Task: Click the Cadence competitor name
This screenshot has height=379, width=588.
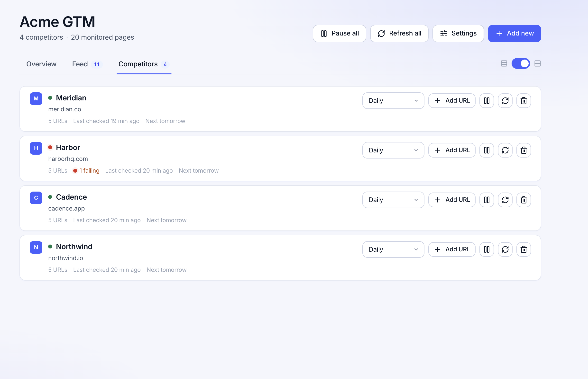Action: coord(72,197)
